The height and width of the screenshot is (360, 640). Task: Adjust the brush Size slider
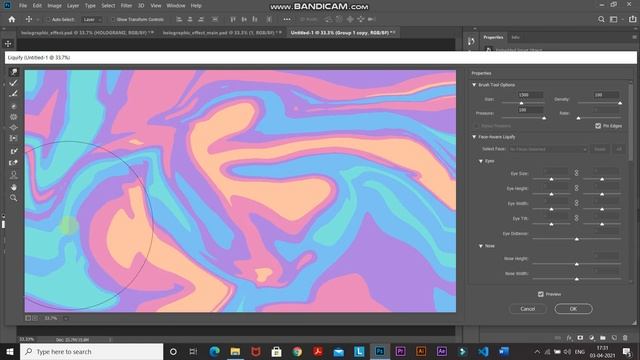[522, 103]
